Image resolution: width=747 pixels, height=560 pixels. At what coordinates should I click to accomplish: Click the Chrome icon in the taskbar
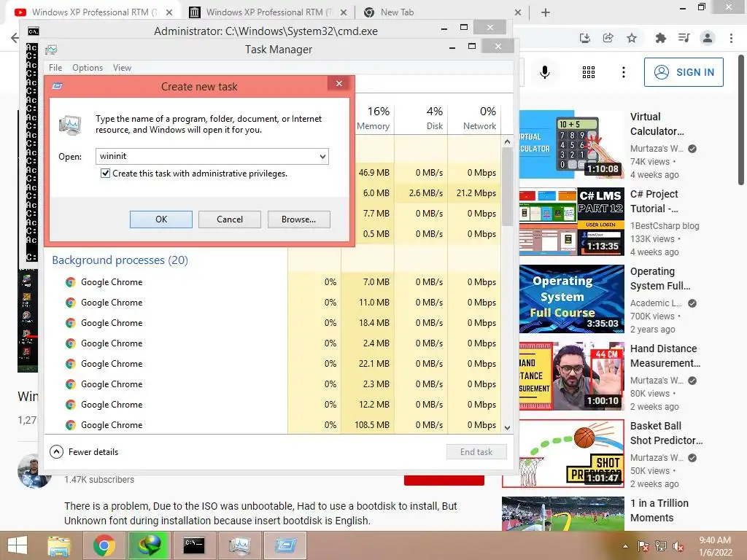tap(104, 545)
